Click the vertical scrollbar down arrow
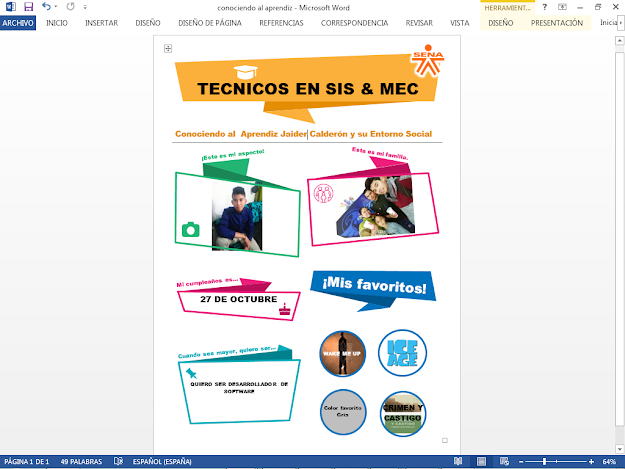This screenshot has width=625, height=469. [619, 449]
